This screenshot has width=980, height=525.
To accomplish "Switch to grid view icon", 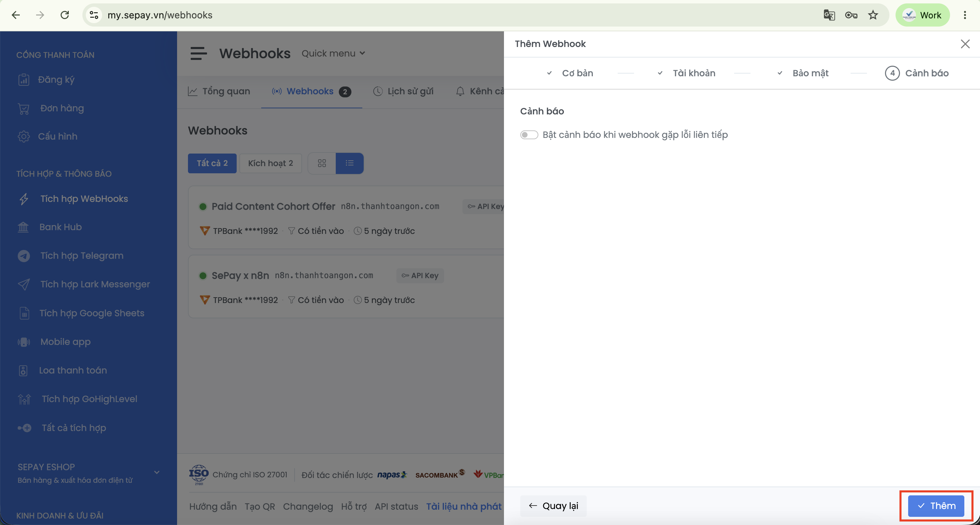I will [322, 163].
